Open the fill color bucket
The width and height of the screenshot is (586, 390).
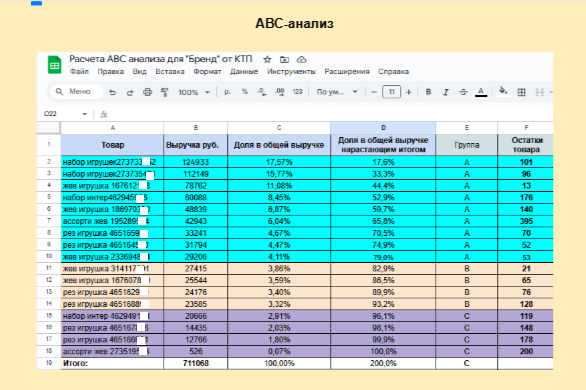[503, 91]
